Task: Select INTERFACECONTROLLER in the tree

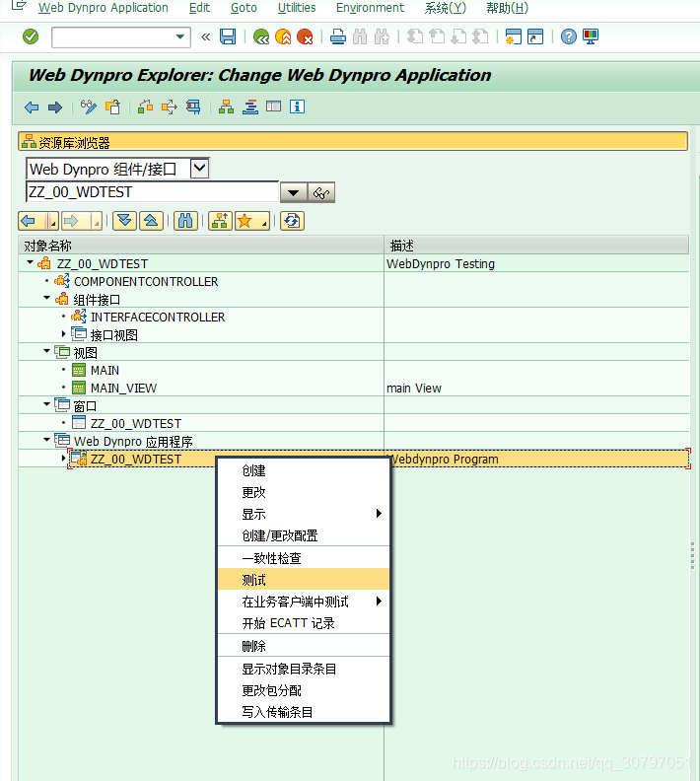Action: tap(158, 318)
